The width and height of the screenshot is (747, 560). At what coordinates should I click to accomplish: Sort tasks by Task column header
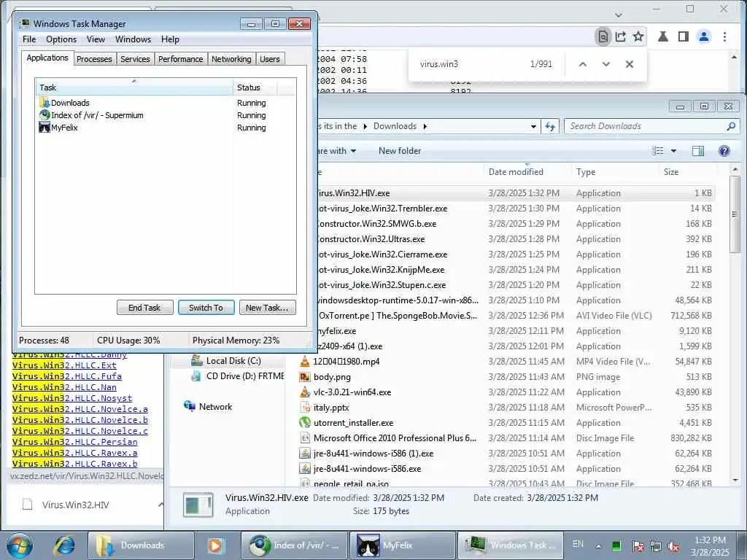[134, 87]
